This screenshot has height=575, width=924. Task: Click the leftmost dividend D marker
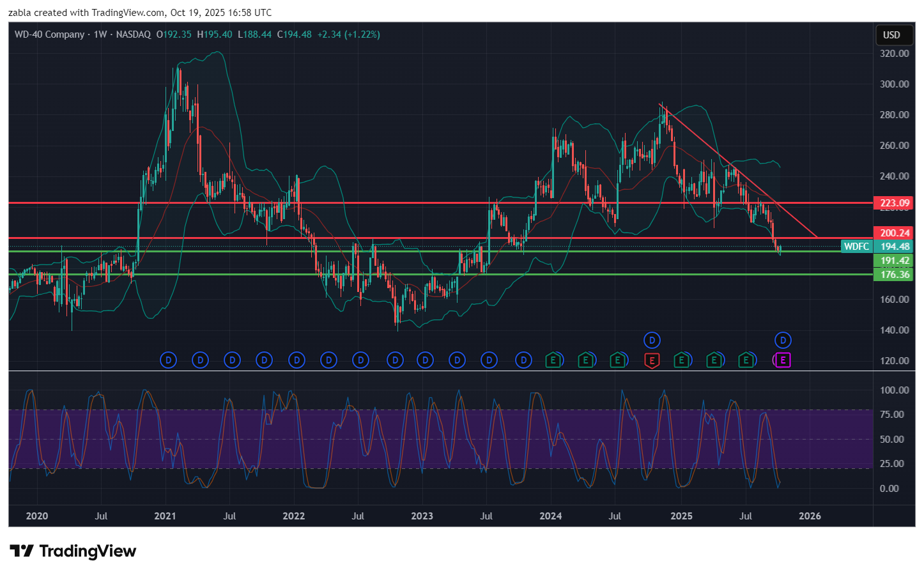pos(168,360)
